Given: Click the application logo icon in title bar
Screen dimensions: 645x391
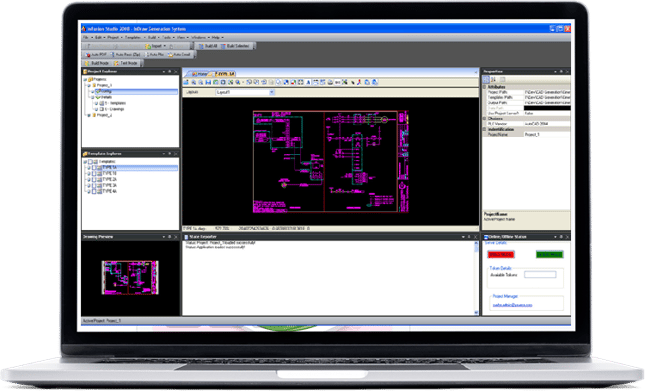Looking at the screenshot, I should (84, 29).
